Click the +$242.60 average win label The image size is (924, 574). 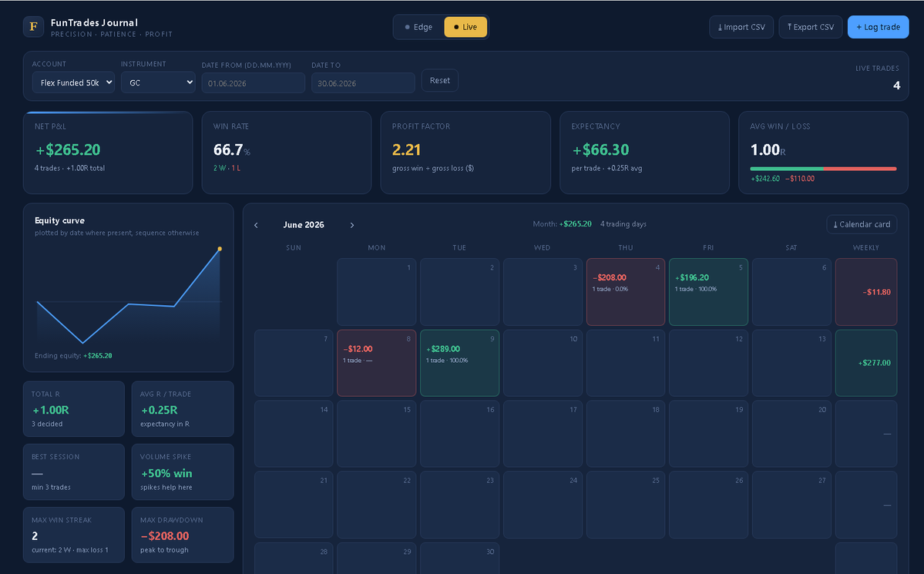[x=765, y=179]
